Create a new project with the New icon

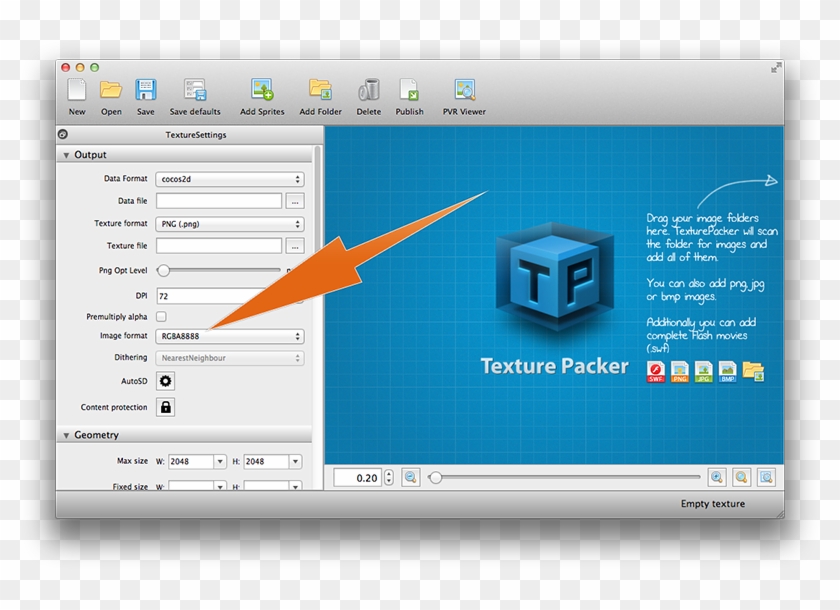pos(76,90)
